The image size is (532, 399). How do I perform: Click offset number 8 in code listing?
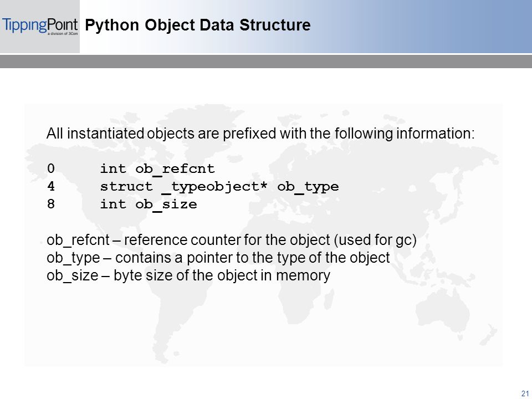[x=51, y=204]
